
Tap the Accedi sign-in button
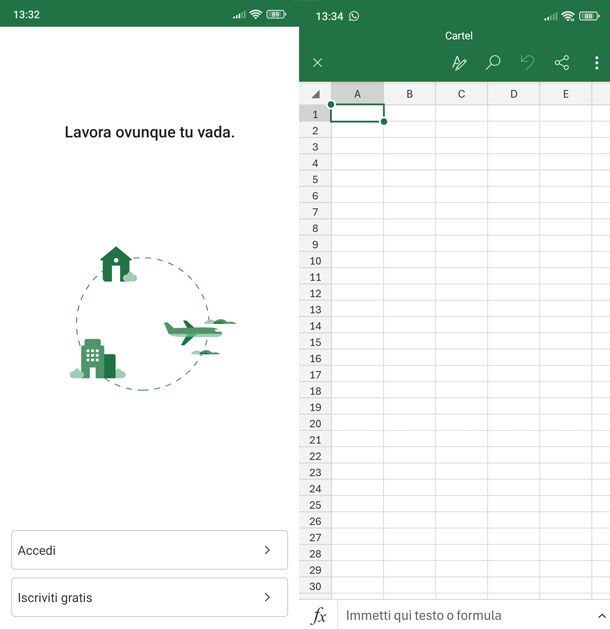[x=150, y=550]
